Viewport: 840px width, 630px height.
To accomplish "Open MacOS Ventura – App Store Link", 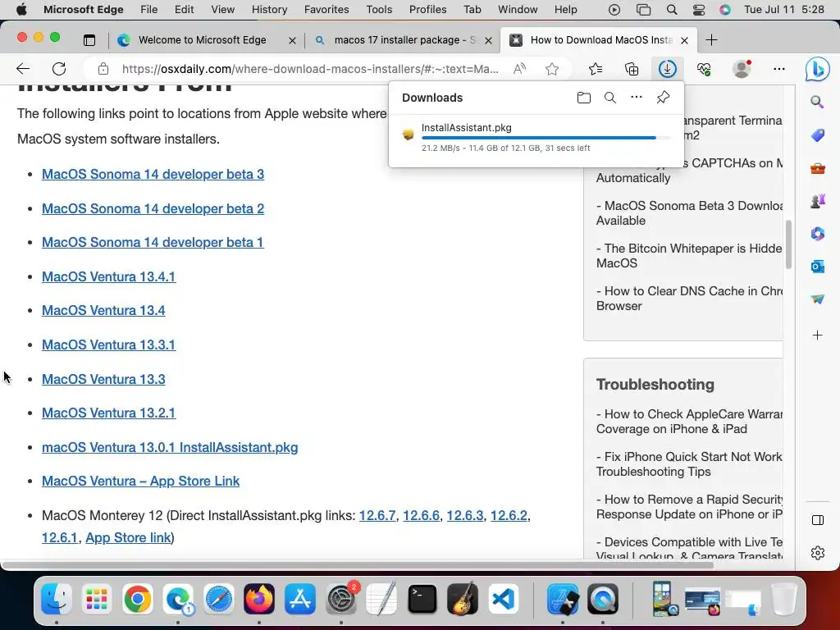I will tap(140, 481).
